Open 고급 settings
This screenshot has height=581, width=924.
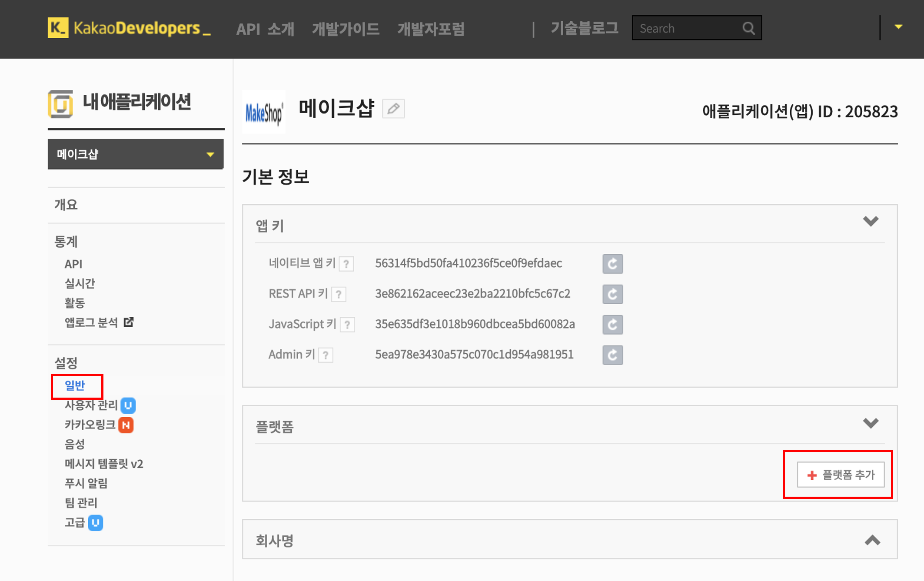pyautogui.click(x=74, y=522)
